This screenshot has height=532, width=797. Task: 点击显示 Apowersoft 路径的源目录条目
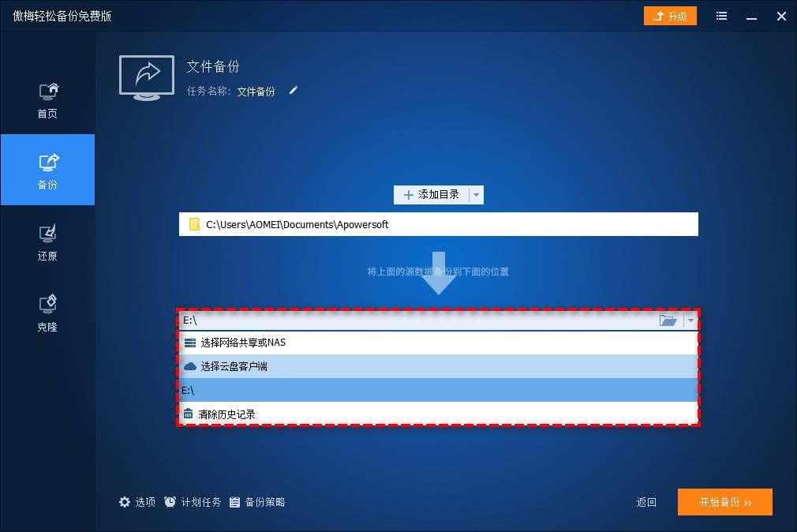[439, 224]
